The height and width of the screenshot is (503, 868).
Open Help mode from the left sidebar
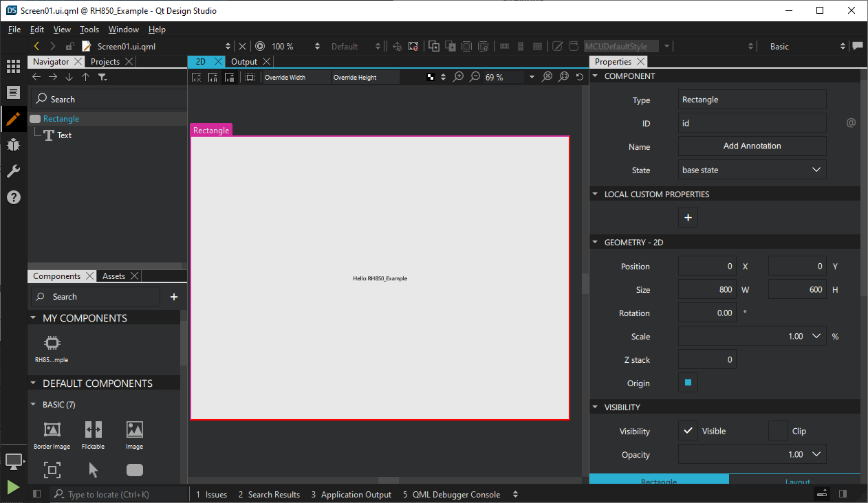click(14, 197)
